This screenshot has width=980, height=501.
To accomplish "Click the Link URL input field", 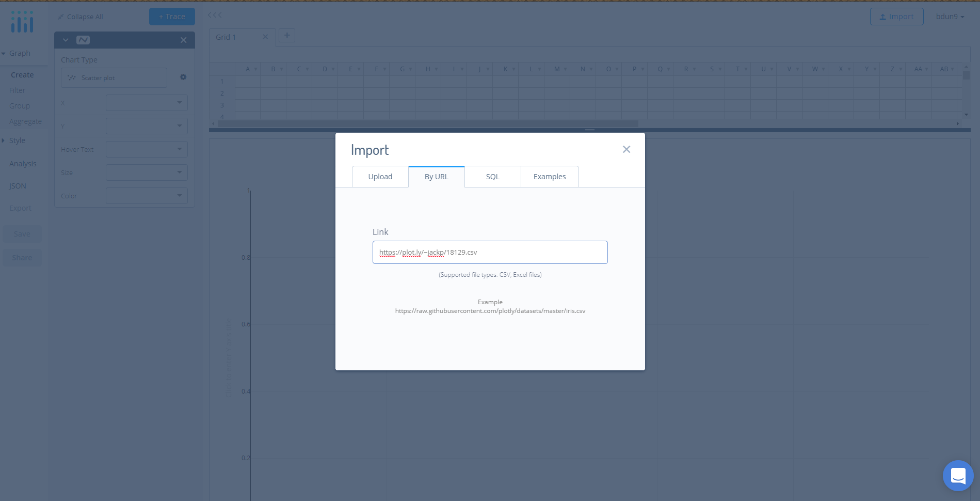I will (x=490, y=252).
